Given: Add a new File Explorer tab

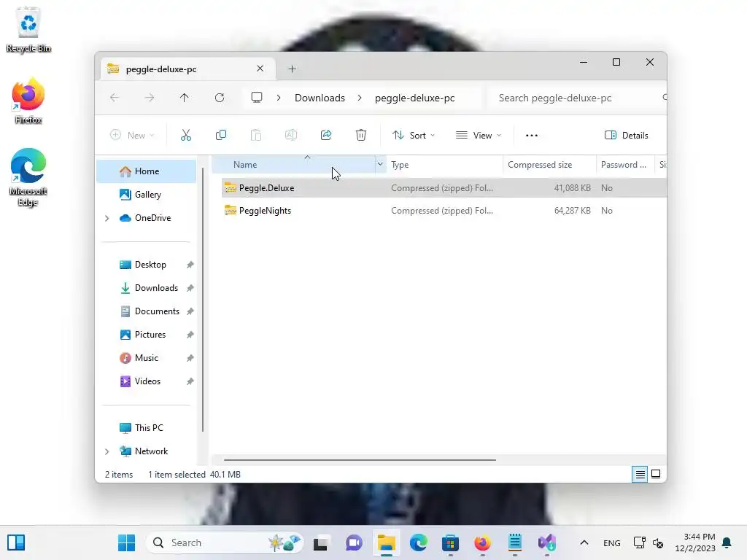Looking at the screenshot, I should 292,69.
